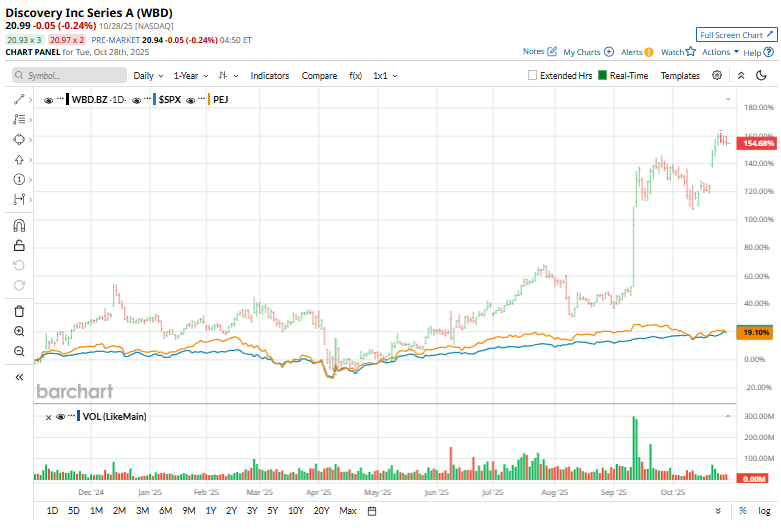Viewport: 781px width, 532px height.
Task: Select the numbered annotation tool
Action: pyautogui.click(x=19, y=179)
